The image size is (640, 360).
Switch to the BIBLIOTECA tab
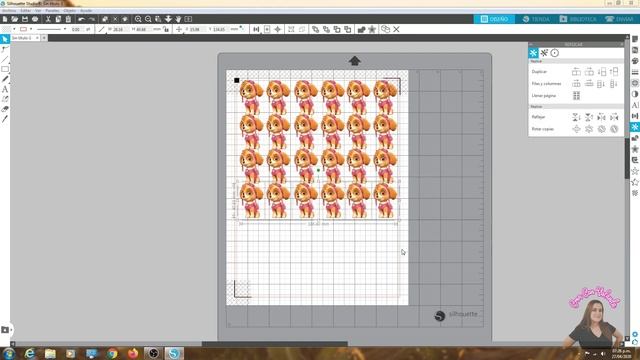click(578, 19)
